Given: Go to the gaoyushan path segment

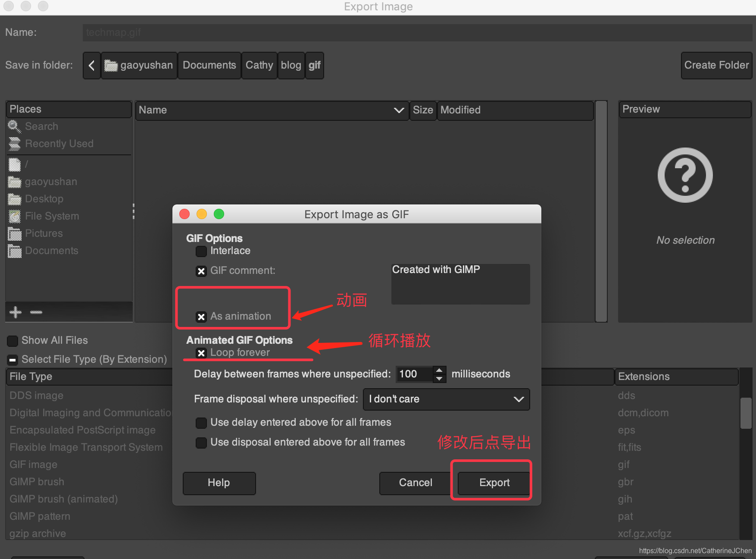Looking at the screenshot, I should click(139, 65).
